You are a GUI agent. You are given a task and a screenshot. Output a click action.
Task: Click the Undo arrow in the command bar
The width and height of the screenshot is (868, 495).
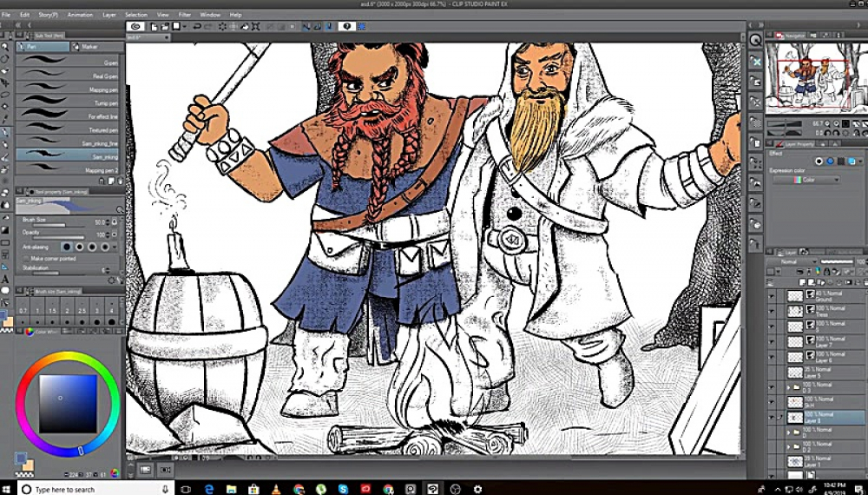(x=197, y=27)
